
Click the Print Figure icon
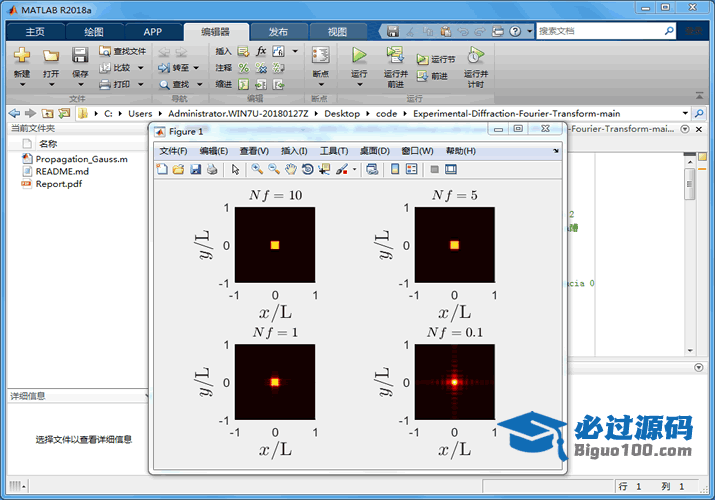point(212,169)
